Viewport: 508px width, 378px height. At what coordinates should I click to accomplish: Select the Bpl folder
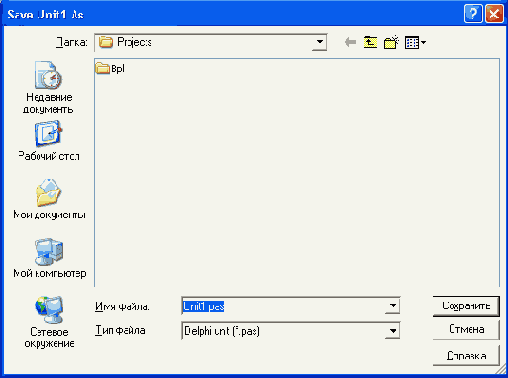click(x=110, y=68)
